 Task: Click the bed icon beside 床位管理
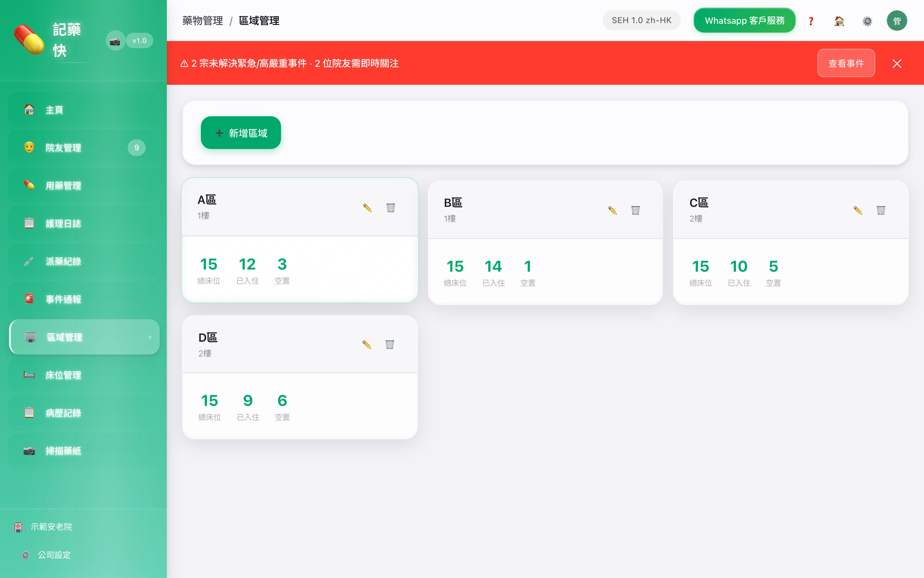(x=30, y=375)
